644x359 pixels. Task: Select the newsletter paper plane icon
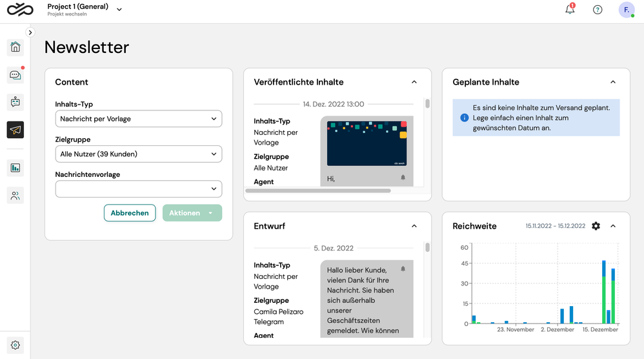15,130
